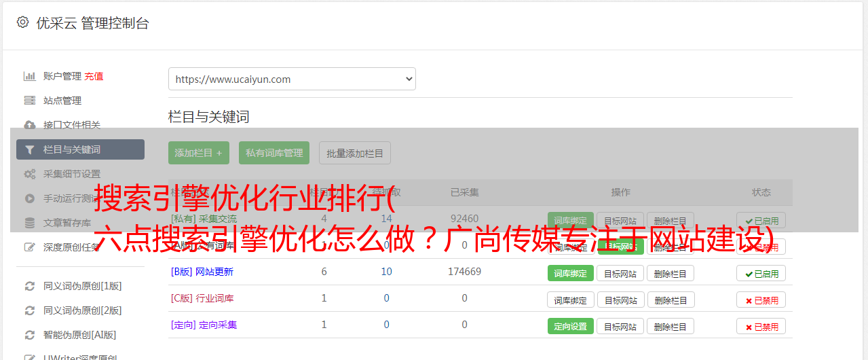868x360 pixels.
Task: Click the edit icon for 深度原创任务
Action: [x=29, y=247]
